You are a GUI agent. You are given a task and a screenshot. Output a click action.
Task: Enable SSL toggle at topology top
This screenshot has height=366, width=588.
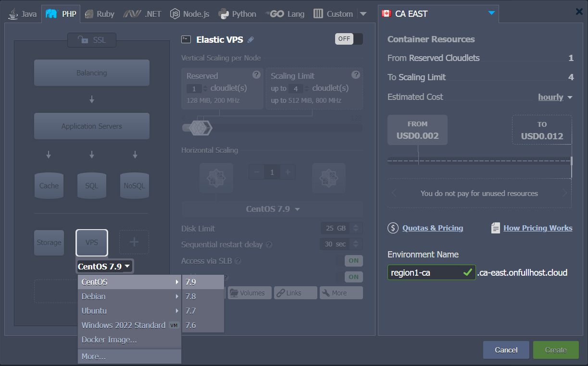[92, 40]
